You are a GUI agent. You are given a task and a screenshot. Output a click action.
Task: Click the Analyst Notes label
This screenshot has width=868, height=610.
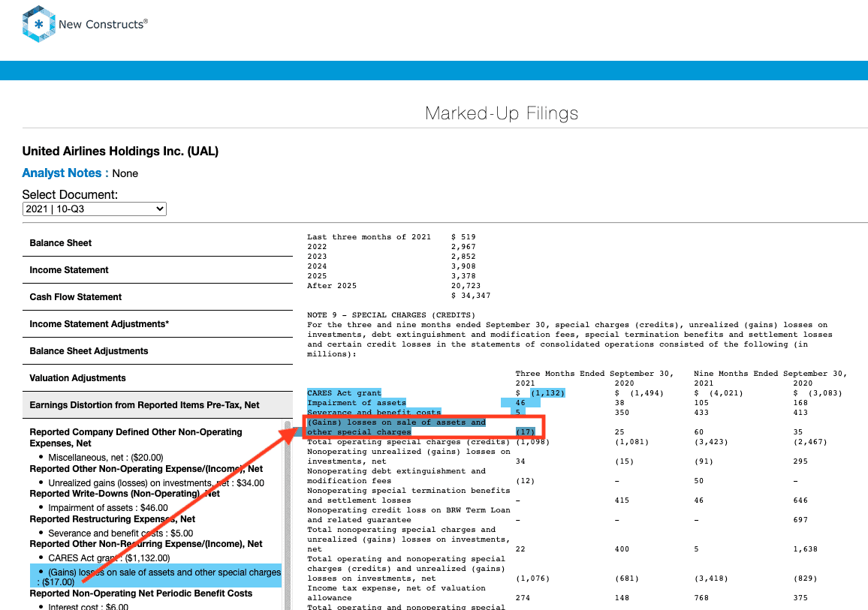click(x=65, y=173)
